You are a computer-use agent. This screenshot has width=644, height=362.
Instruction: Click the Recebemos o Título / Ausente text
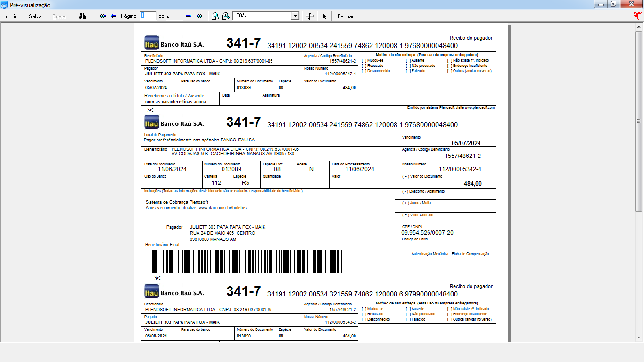(174, 96)
